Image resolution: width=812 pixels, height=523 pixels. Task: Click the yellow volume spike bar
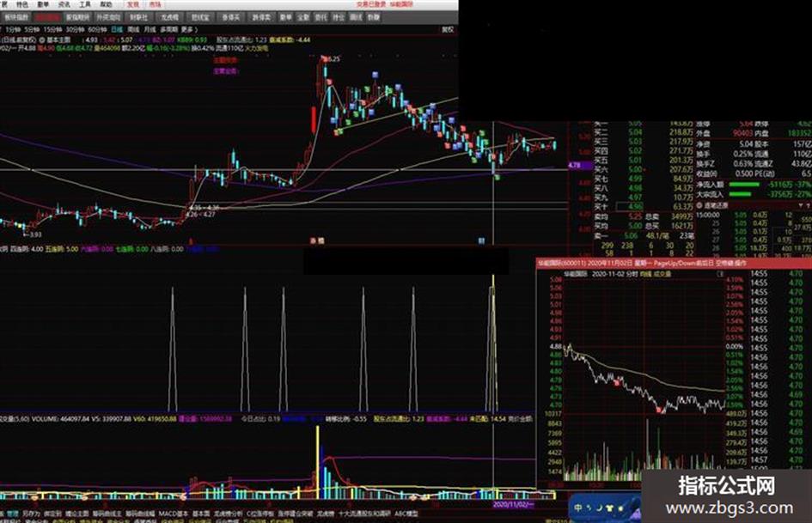coord(317,462)
